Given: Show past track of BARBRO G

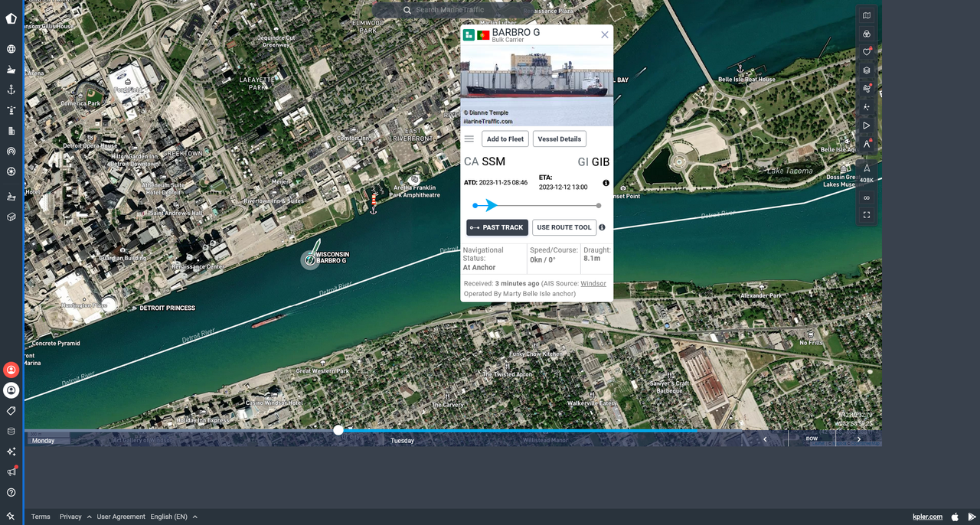Looking at the screenshot, I should [498, 227].
